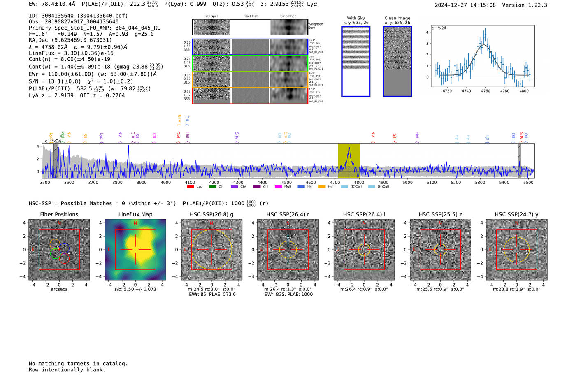Click the Primary Spec_Slot_IFU_AMP text line
Viewport: 576px width, 392px height.
(x=95, y=28)
